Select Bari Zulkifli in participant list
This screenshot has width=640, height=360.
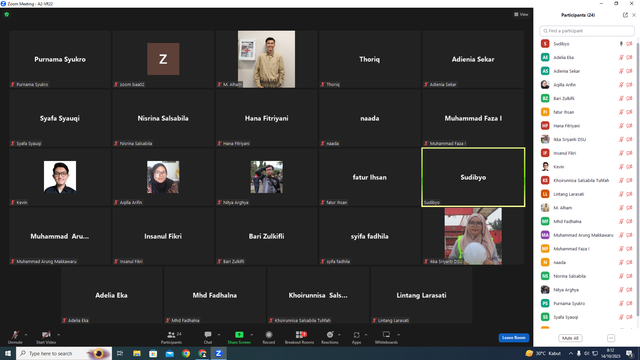click(587, 98)
